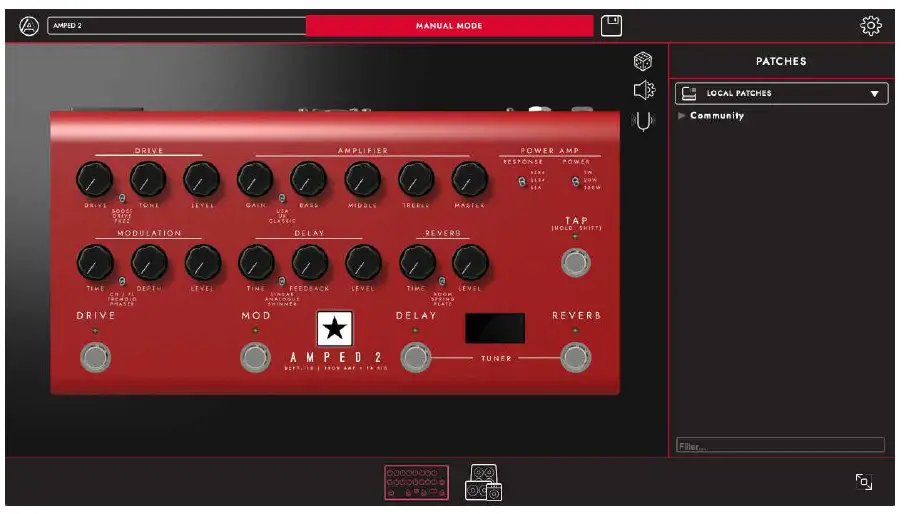
Task: Flip the power amp Power wattage switch
Action: point(575,182)
